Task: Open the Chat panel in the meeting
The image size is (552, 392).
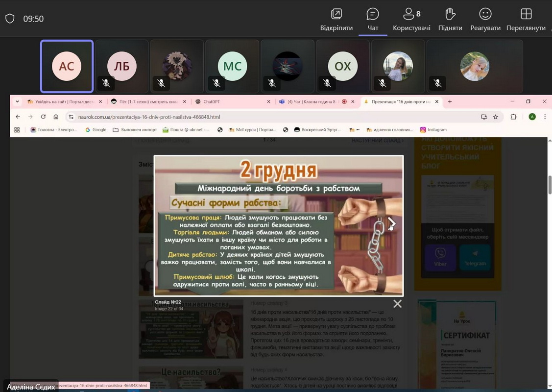Action: (373, 19)
